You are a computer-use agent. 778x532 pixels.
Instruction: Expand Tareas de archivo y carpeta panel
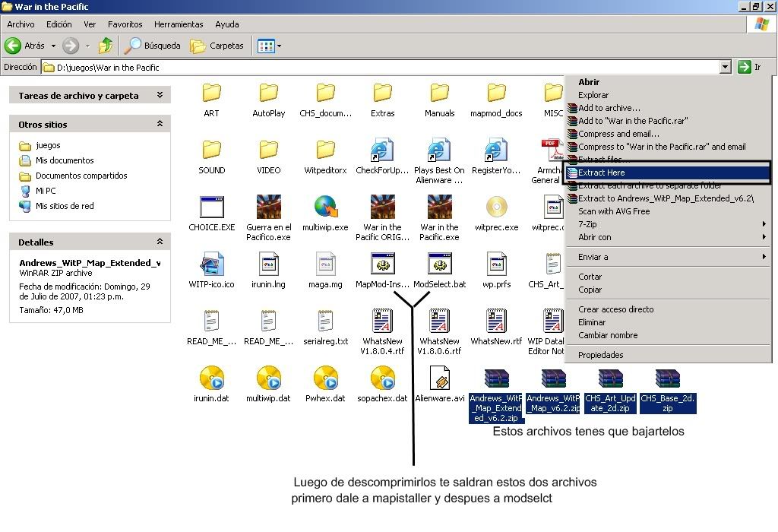[160, 95]
